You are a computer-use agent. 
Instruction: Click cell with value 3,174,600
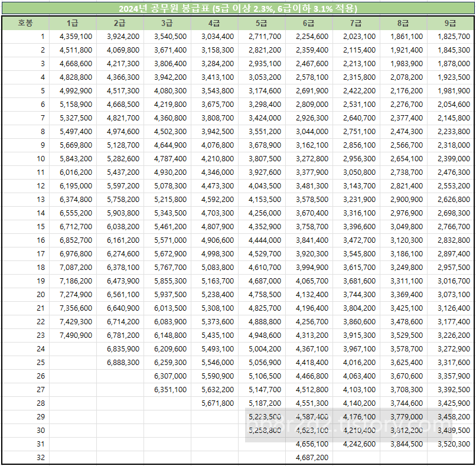pos(262,91)
